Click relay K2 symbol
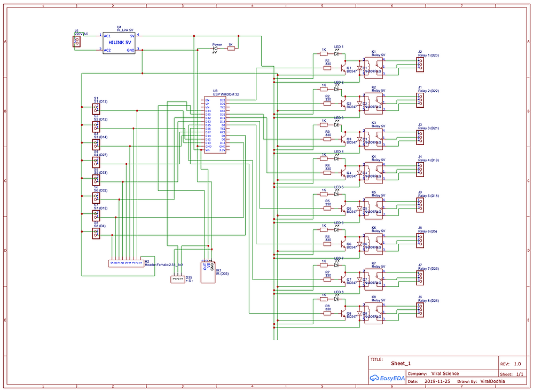The width and height of the screenshot is (534, 392). point(374,103)
